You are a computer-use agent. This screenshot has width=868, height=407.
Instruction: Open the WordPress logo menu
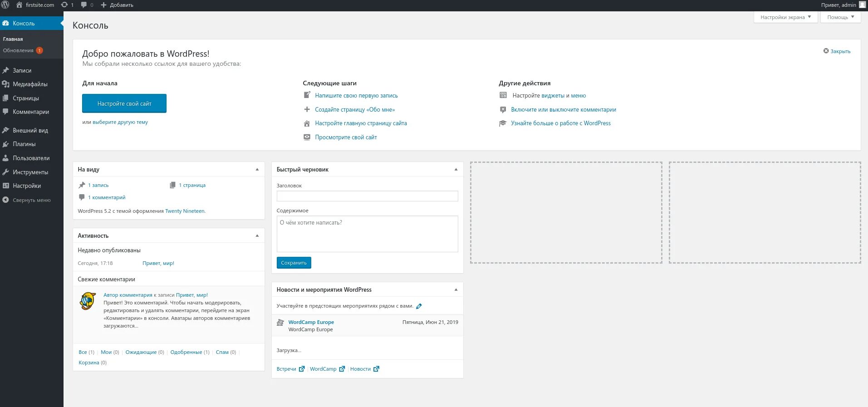click(x=5, y=5)
